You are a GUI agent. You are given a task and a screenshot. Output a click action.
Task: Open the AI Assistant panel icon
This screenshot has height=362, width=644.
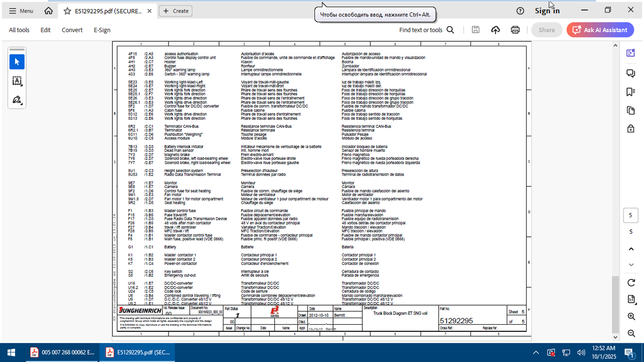(x=631, y=53)
